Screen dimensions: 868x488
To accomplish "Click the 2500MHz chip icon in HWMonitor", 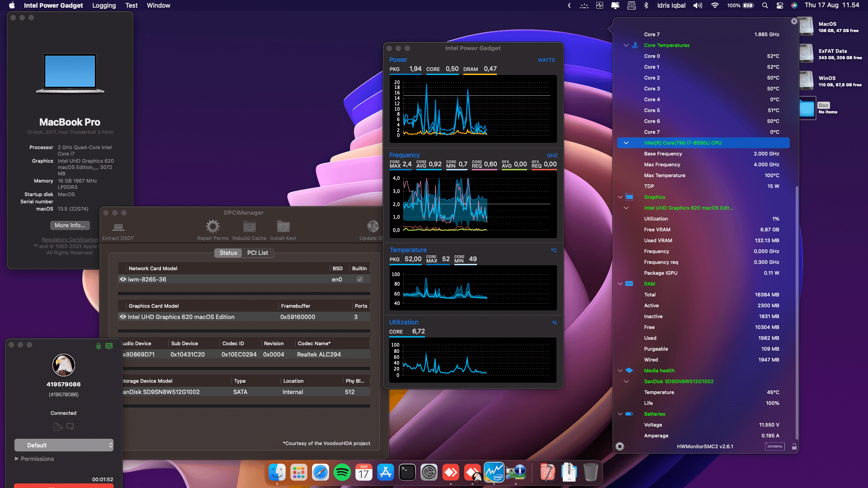I will pyautogui.click(x=774, y=446).
